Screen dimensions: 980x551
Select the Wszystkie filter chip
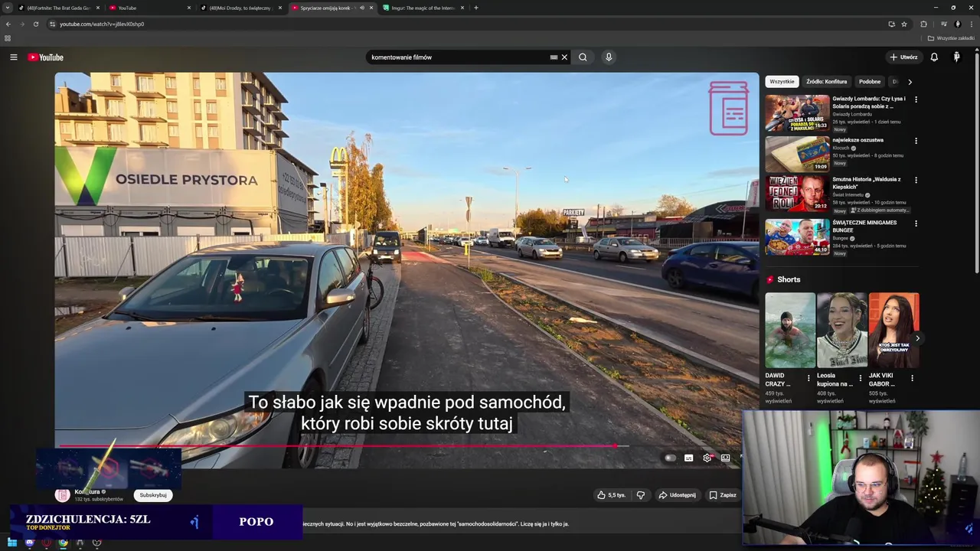[x=782, y=81]
